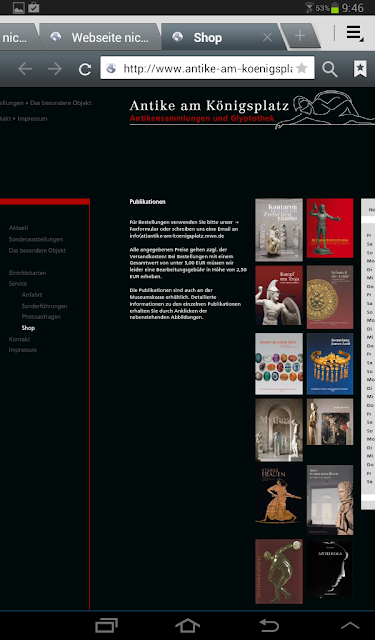Tap the browser back arrow
375x640 pixels.
pyautogui.click(x=25, y=69)
